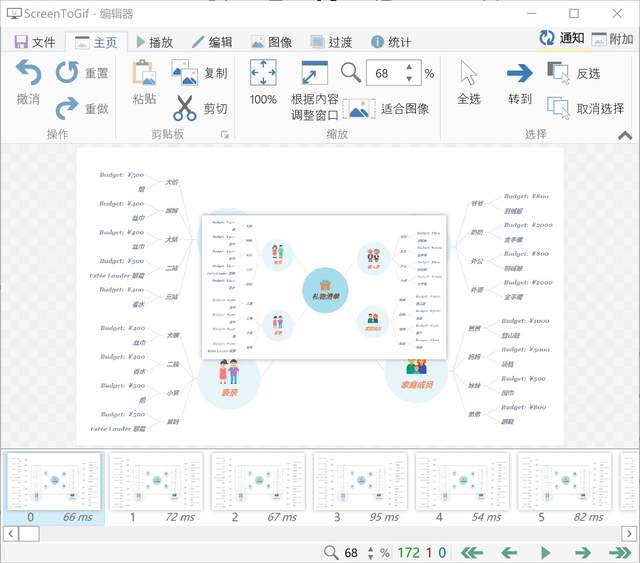This screenshot has width=640, height=563.
Task: Decrease ribbon zoom percentage with down arrow
Action: tap(409, 79)
